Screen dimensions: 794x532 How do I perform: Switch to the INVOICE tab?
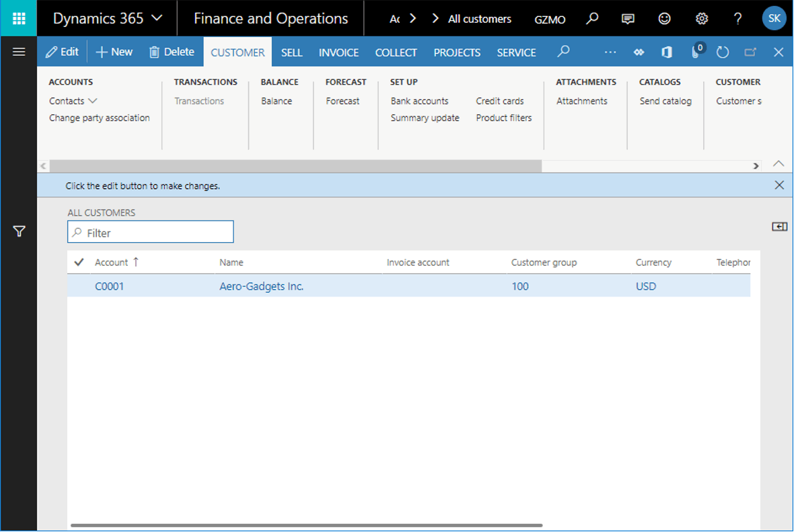[x=338, y=52]
